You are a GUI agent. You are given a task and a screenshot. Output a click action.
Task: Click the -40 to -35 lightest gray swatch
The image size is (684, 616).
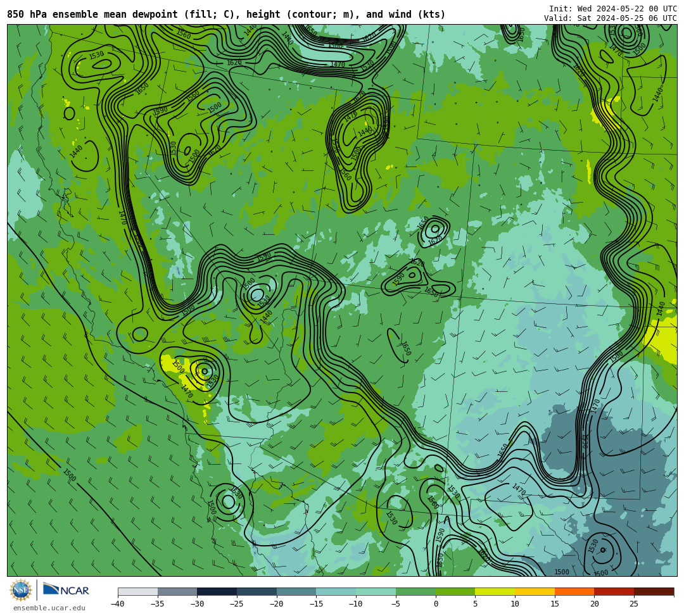coord(138,591)
